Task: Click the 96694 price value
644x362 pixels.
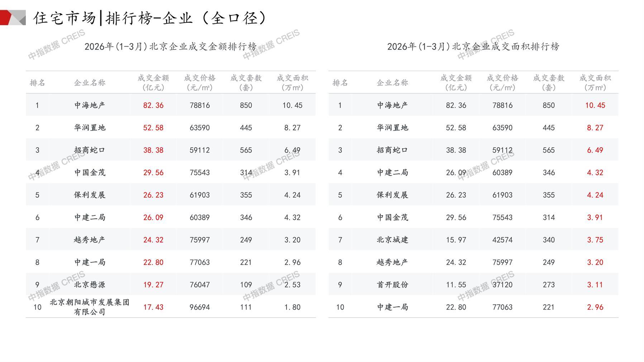Action: click(200, 307)
